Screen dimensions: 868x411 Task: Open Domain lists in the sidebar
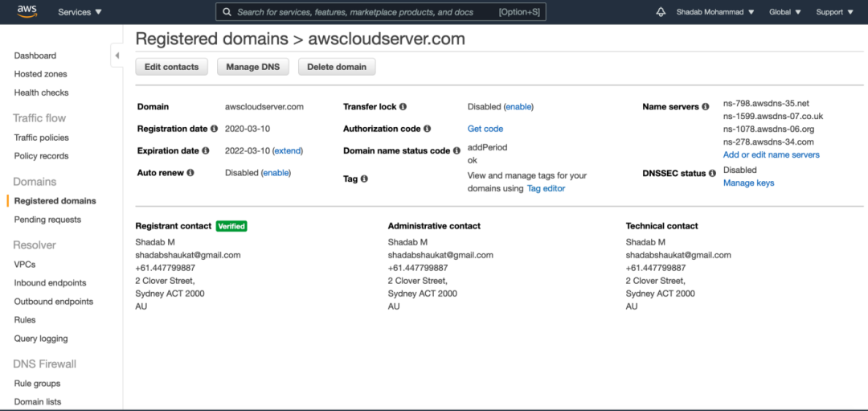38,401
